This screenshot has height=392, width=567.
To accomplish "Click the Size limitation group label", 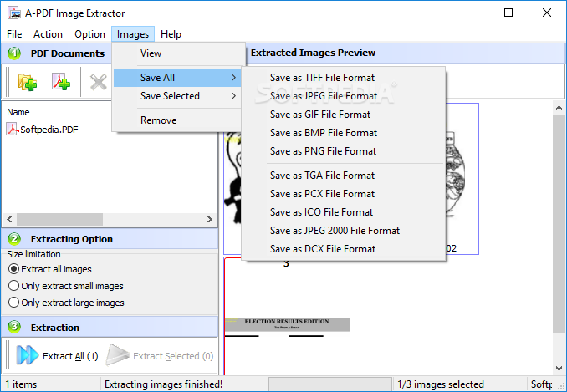I will 33,254.
